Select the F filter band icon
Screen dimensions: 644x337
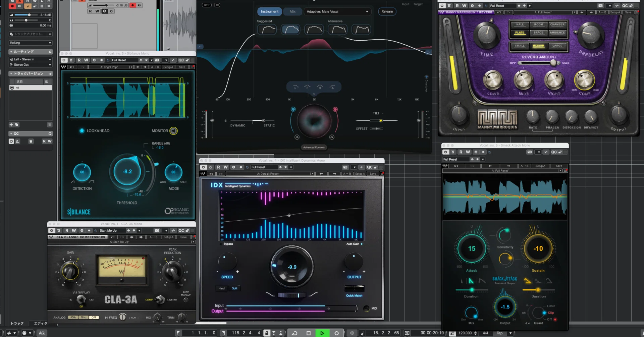(307, 87)
